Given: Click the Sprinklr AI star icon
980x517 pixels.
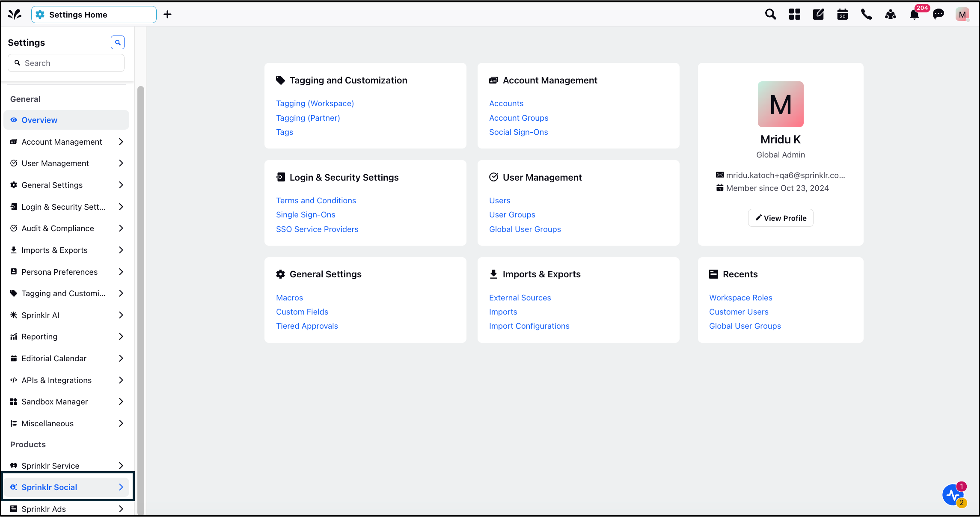Looking at the screenshot, I should 14,315.
